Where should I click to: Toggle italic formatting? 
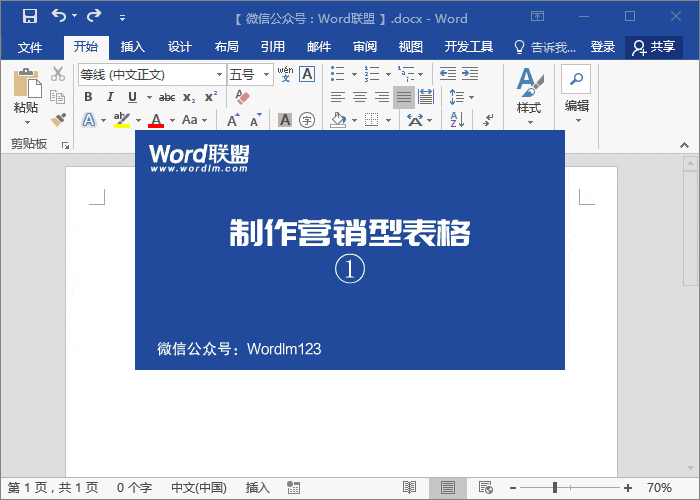(110, 97)
